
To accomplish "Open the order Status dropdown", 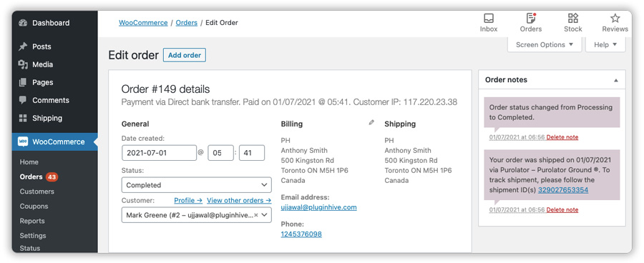I will (196, 185).
